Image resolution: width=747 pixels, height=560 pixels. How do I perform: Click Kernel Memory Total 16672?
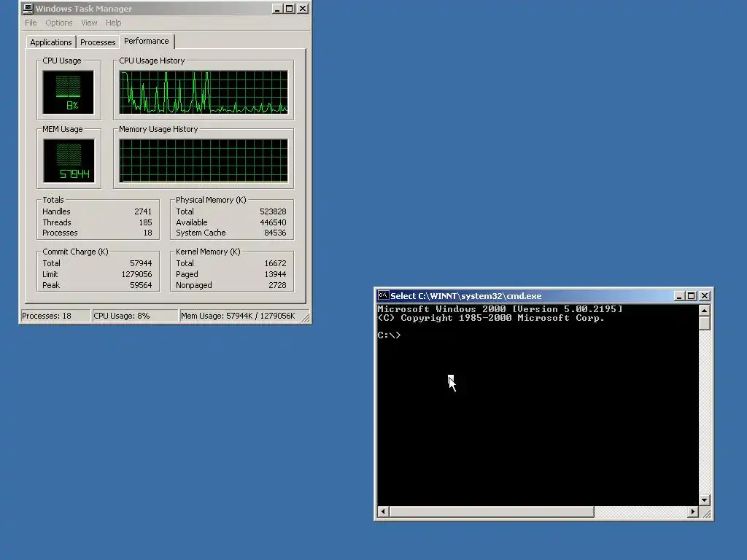click(x=275, y=263)
